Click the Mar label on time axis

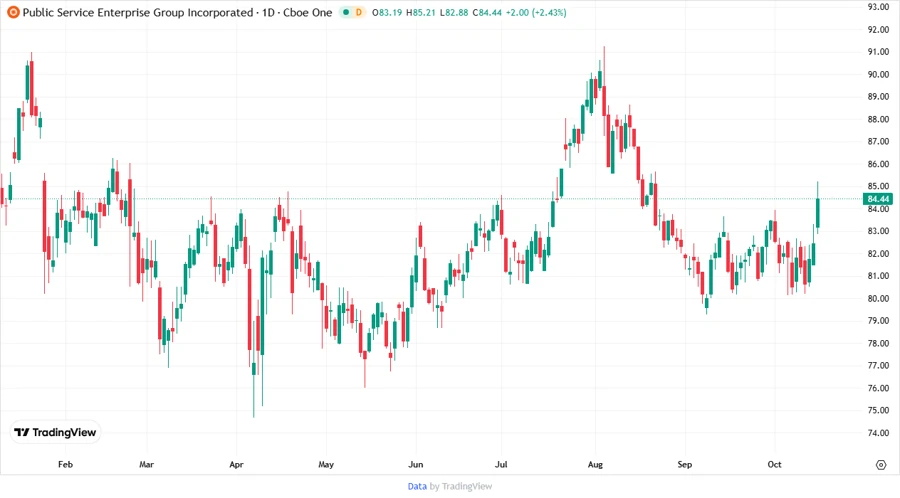click(x=146, y=464)
